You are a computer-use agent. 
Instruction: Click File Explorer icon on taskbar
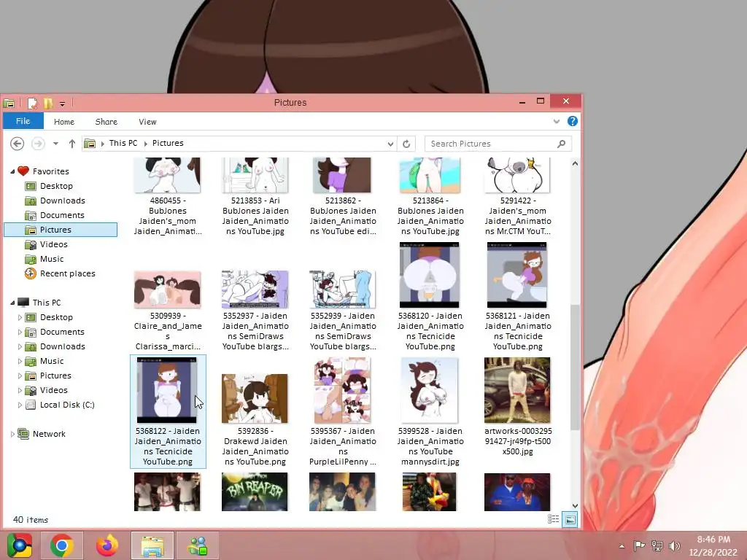click(x=152, y=545)
